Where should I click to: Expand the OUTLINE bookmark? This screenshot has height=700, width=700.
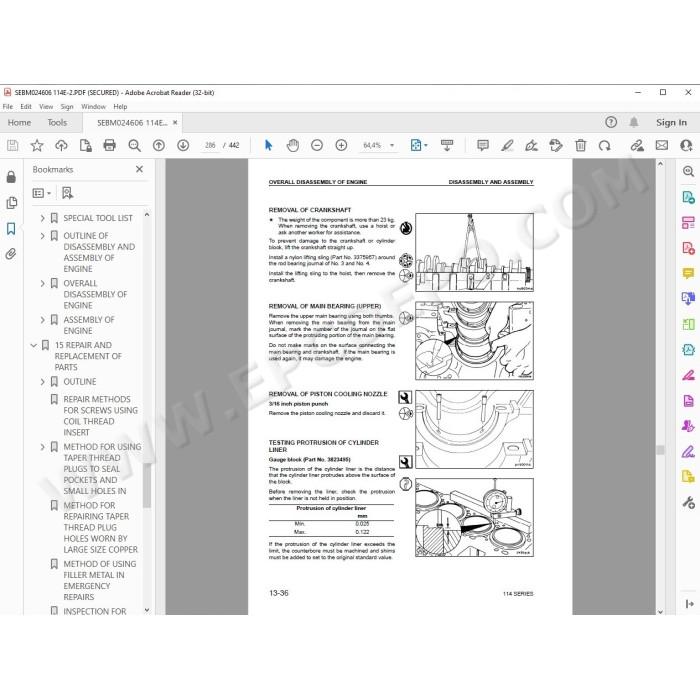(x=42, y=382)
